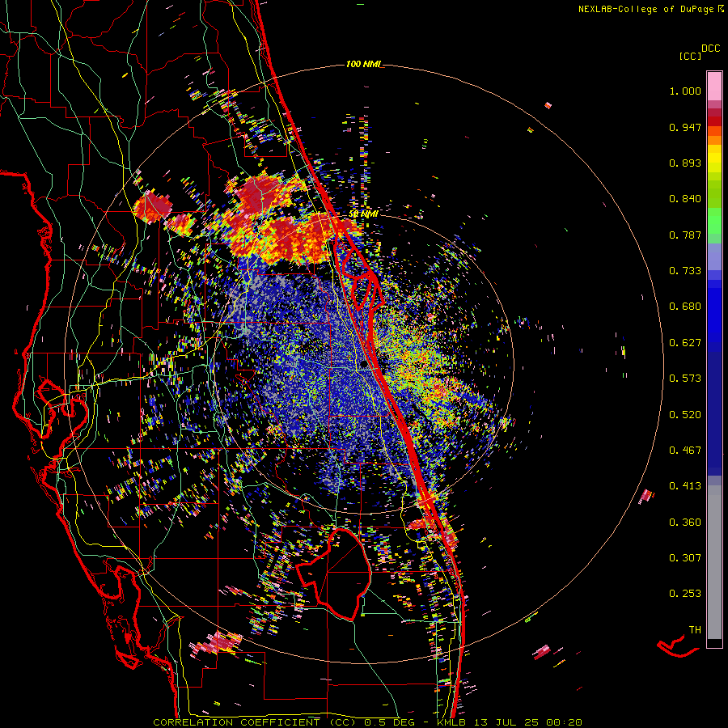Screen dimensions: 728x728
Task: Select the 0.947 scale value
Action: [x=685, y=127]
